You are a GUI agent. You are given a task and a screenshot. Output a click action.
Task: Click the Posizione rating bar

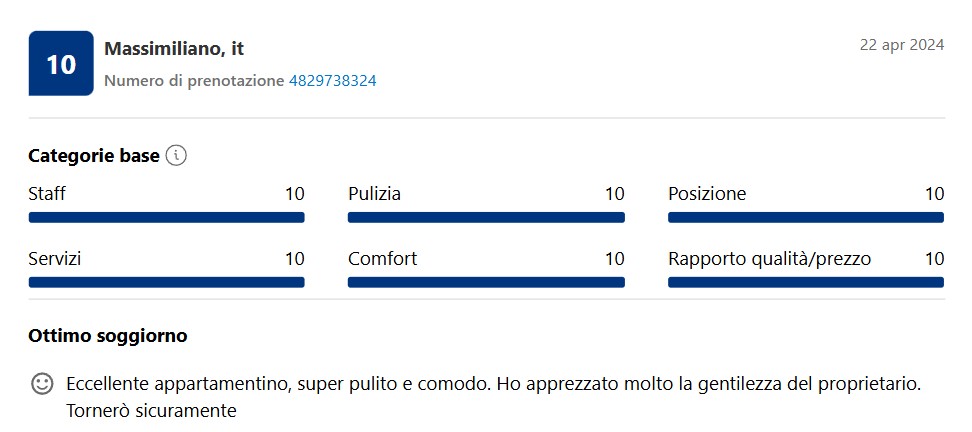(x=806, y=218)
